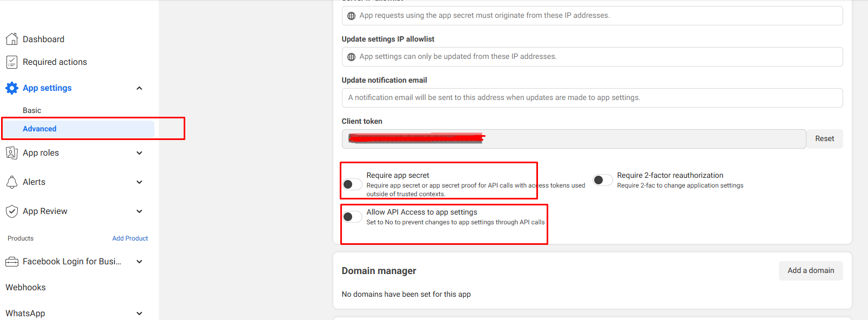
Task: Collapse the App settings section chevron
Action: point(139,88)
